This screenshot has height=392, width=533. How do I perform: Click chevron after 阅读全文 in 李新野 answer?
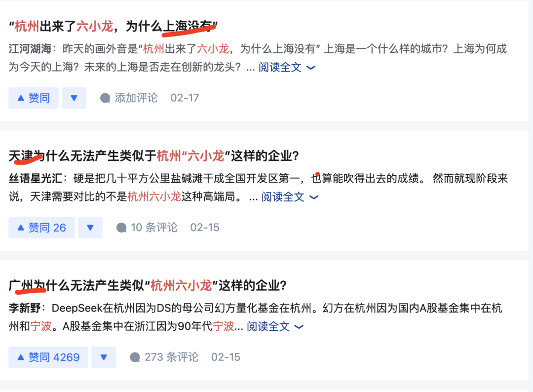pyautogui.click(x=299, y=327)
